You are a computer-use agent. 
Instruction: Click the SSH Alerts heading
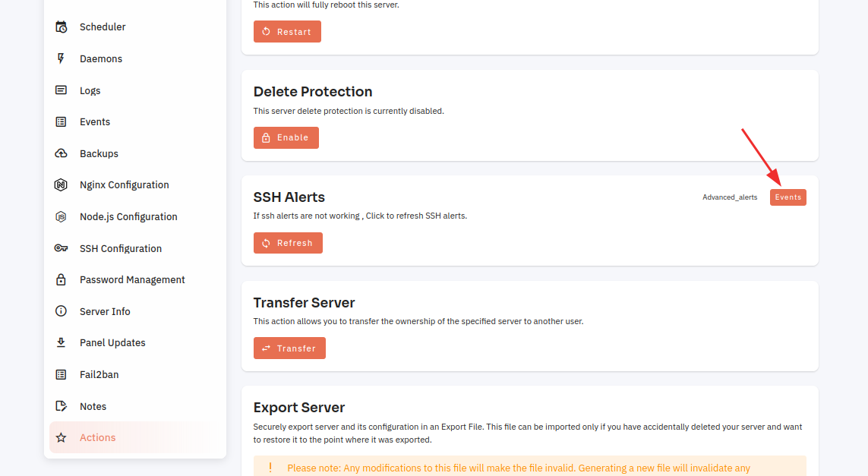click(x=289, y=197)
